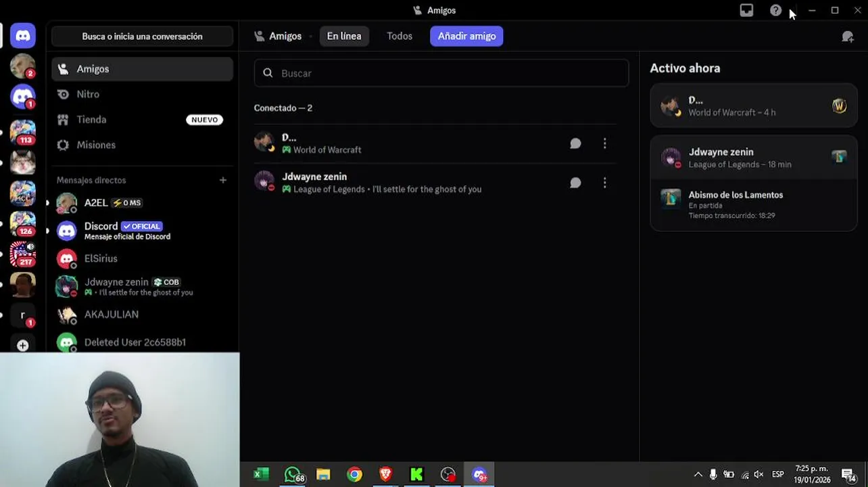Click the Activo ahora heading

[685, 68]
